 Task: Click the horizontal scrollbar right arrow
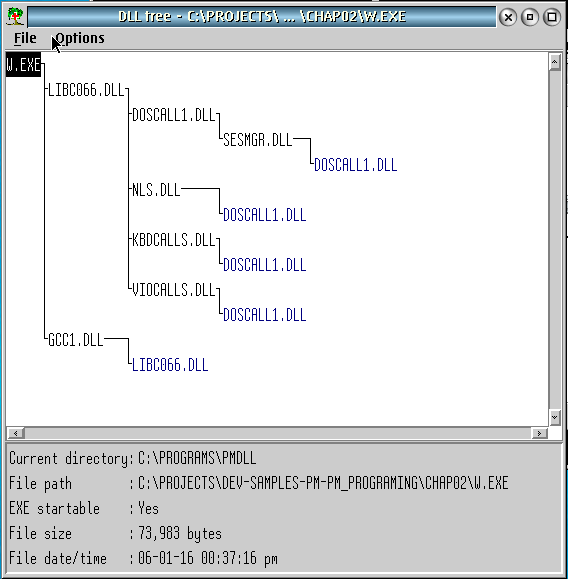(x=539, y=433)
